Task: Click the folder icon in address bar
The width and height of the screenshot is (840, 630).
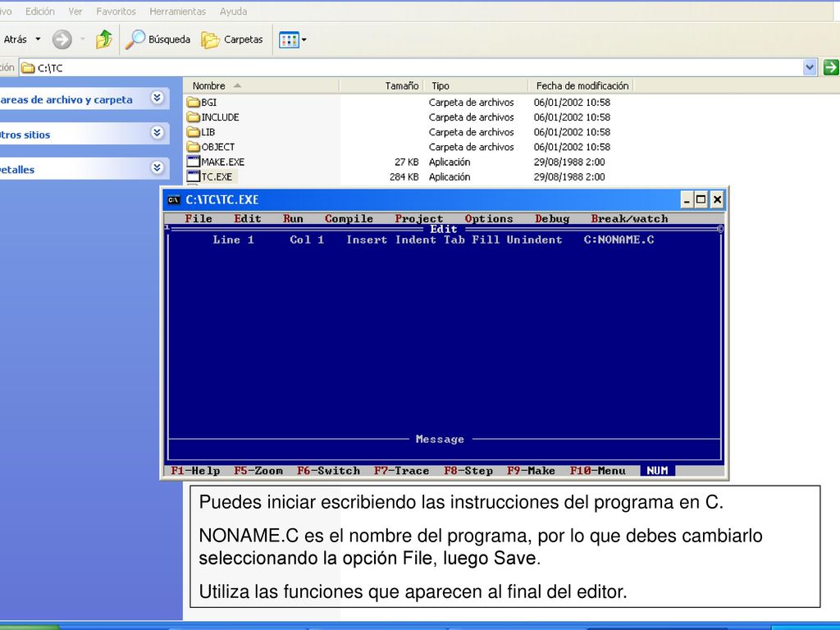Action: tap(28, 68)
